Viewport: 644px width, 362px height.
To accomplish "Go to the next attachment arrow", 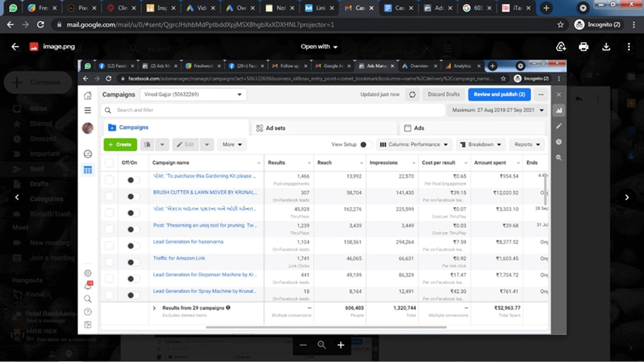I will [627, 198].
